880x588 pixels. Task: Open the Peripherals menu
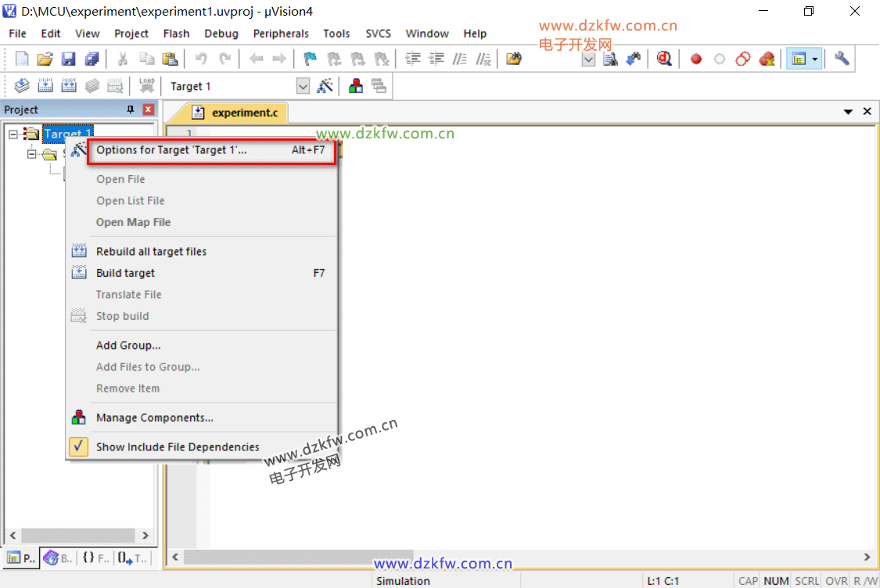281,34
